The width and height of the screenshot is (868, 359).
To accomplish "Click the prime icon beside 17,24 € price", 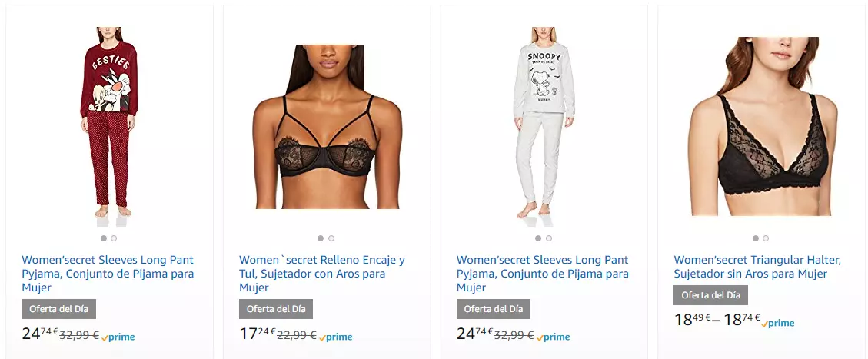I will 335,337.
